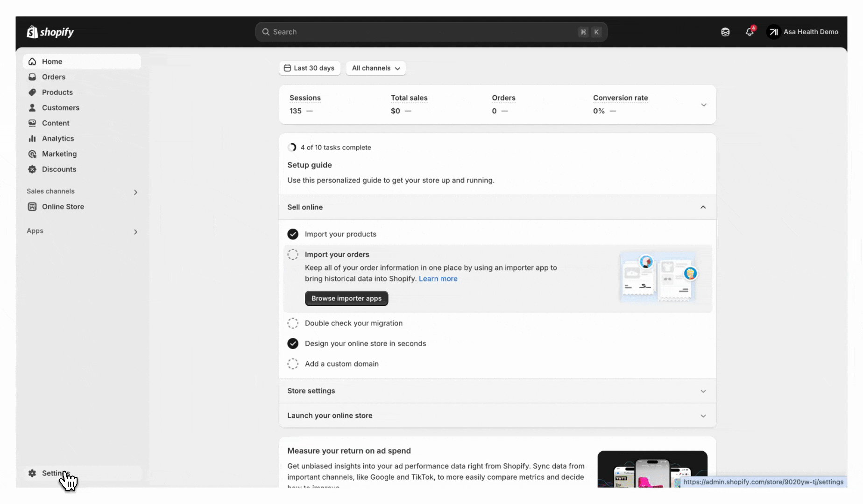This screenshot has width=863, height=504.
Task: Click the Setup guide heading
Action: pos(310,165)
